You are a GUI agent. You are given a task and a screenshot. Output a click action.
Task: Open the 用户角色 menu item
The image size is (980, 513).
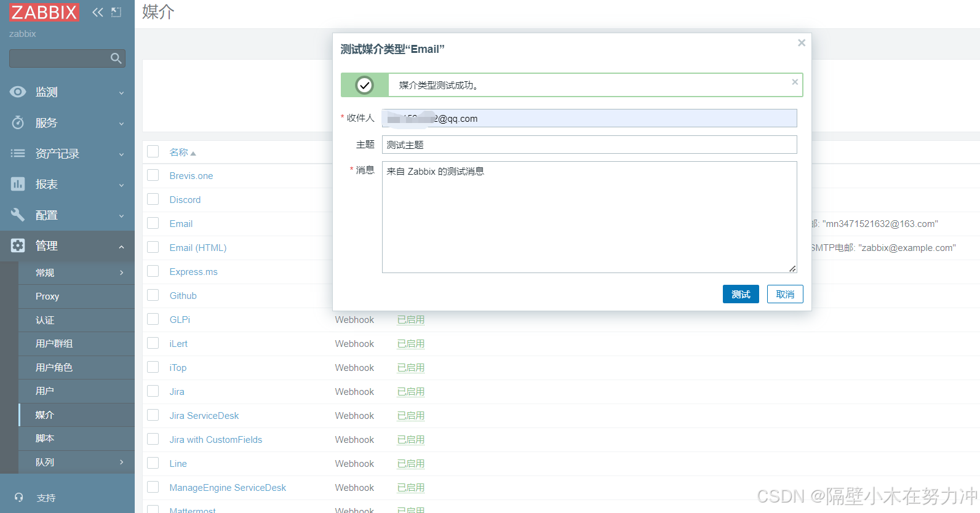[x=76, y=367]
